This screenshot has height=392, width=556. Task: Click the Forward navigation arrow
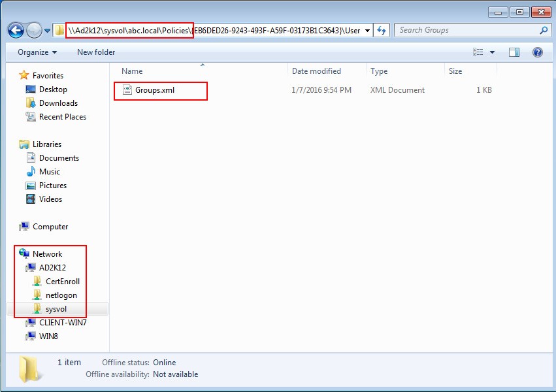(x=34, y=31)
